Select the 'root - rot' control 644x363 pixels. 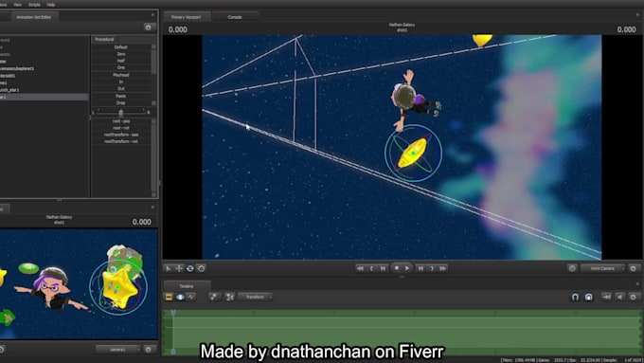121,128
